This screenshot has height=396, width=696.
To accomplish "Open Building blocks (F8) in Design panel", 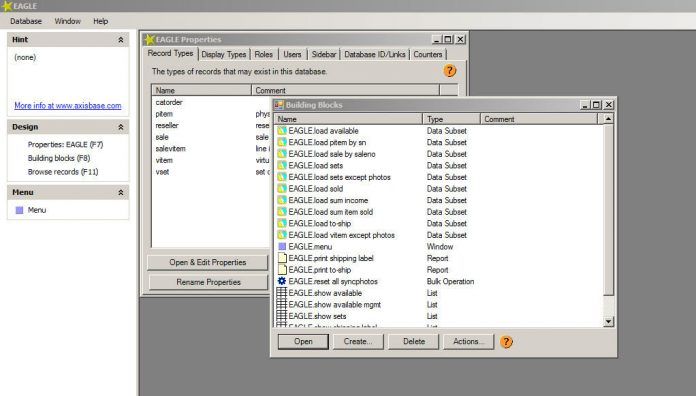I will (59, 158).
